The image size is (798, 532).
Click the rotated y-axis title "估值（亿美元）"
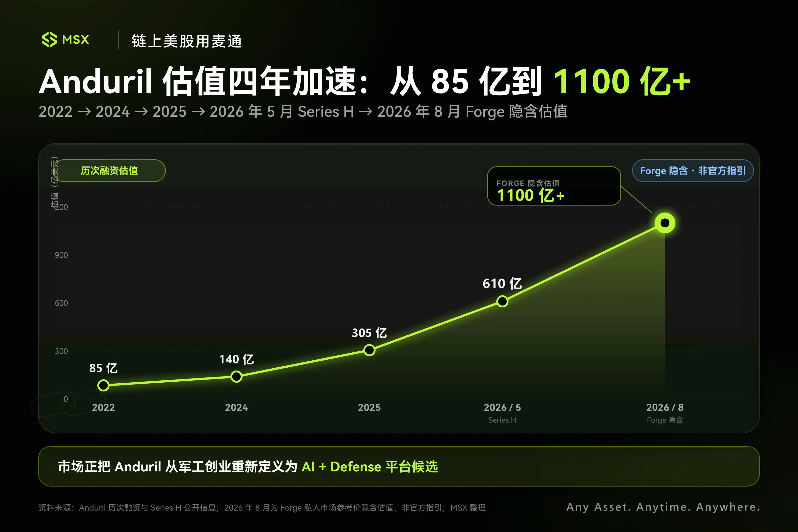[55, 183]
